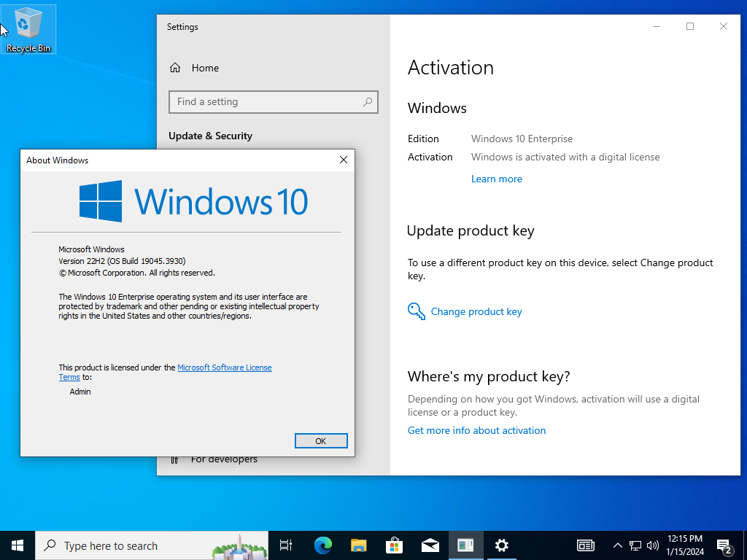The width and height of the screenshot is (747, 560).
Task: Open News and interests taskbar icon
Action: [x=586, y=545]
